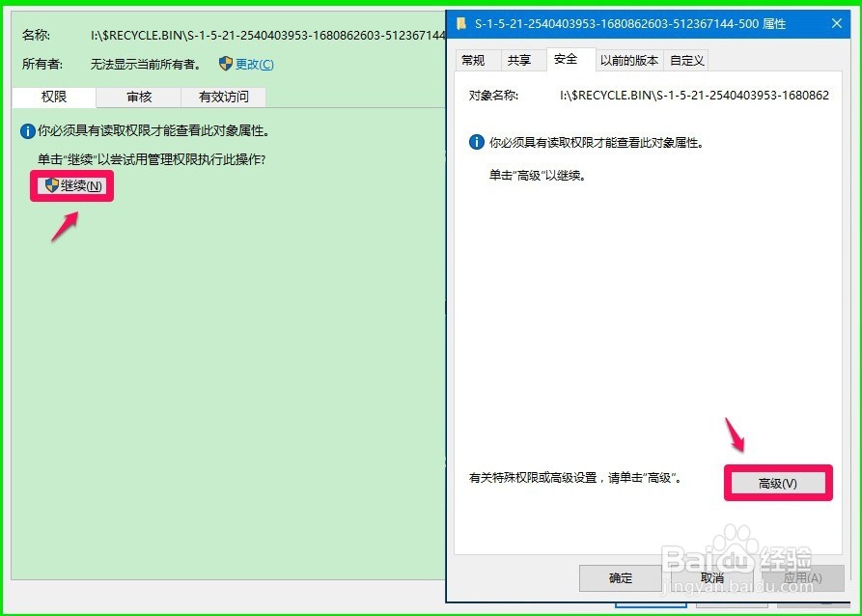Click the 取消 button

click(x=712, y=578)
